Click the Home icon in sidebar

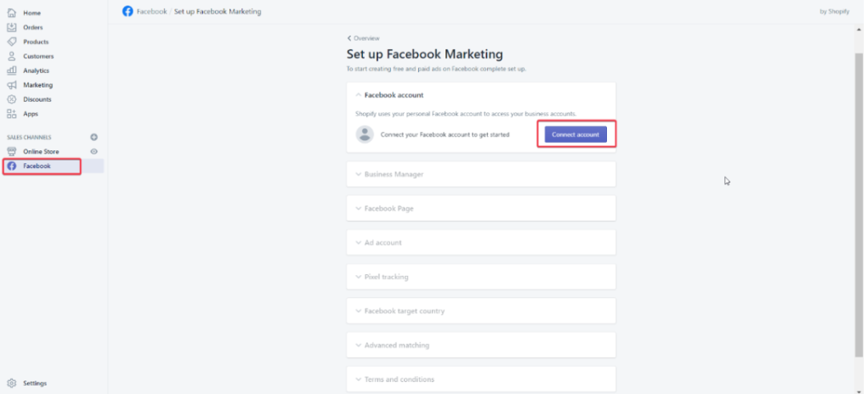[12, 13]
